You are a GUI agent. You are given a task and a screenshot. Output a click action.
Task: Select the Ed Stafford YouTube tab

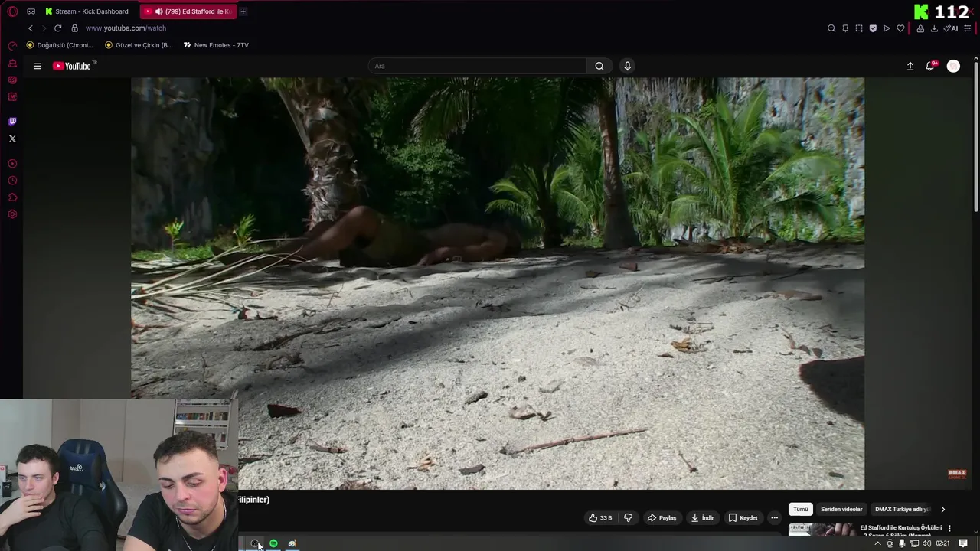tap(188, 11)
